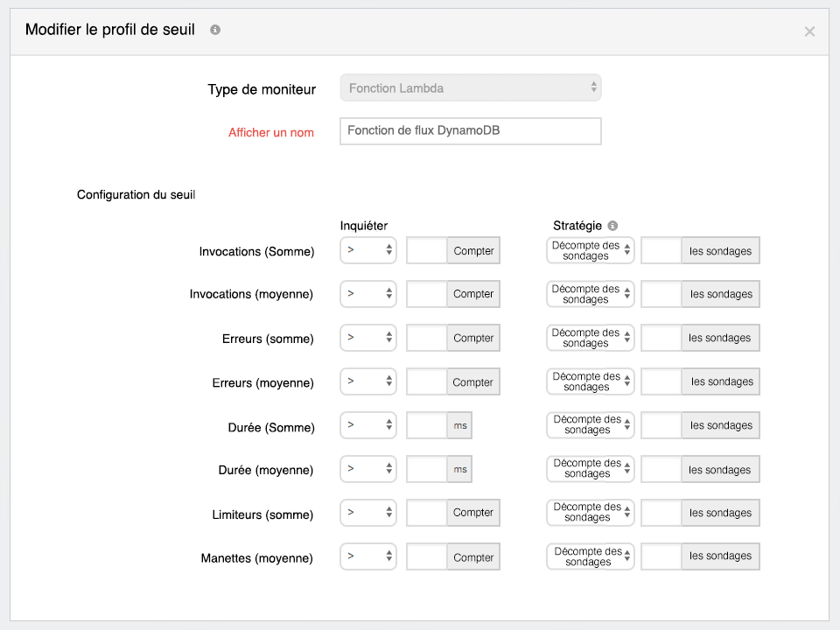The height and width of the screenshot is (630, 840).
Task: Click the les sondages field for Durée (moyenne)
Action: pyautogui.click(x=661, y=469)
